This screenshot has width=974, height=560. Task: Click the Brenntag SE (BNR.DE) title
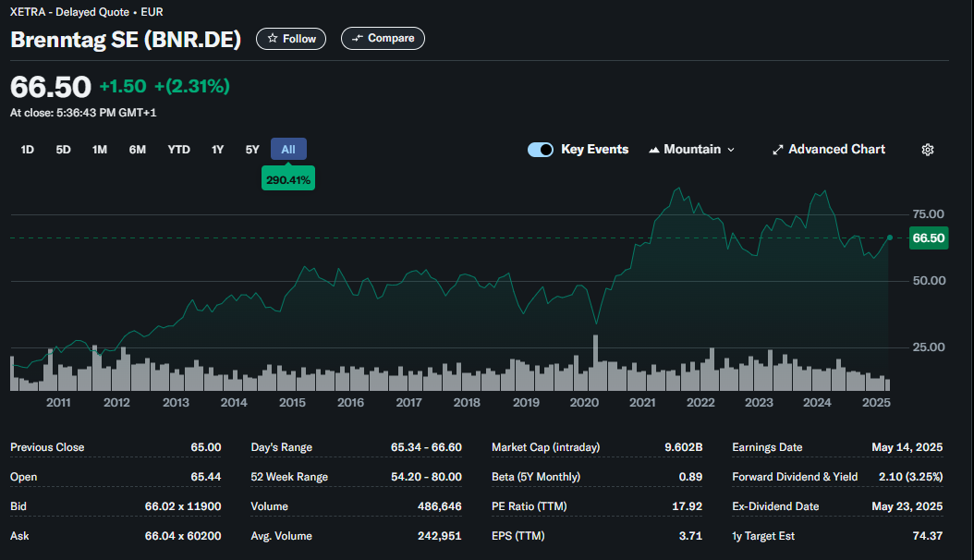[126, 39]
